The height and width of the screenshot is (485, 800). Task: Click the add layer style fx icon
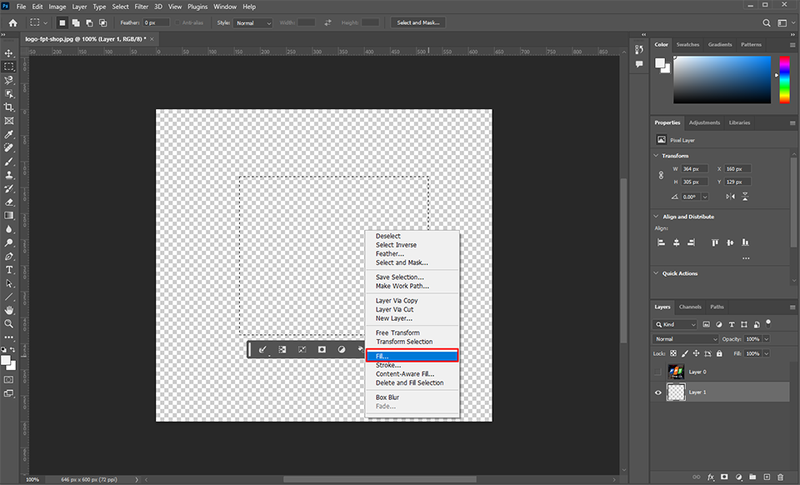click(711, 477)
